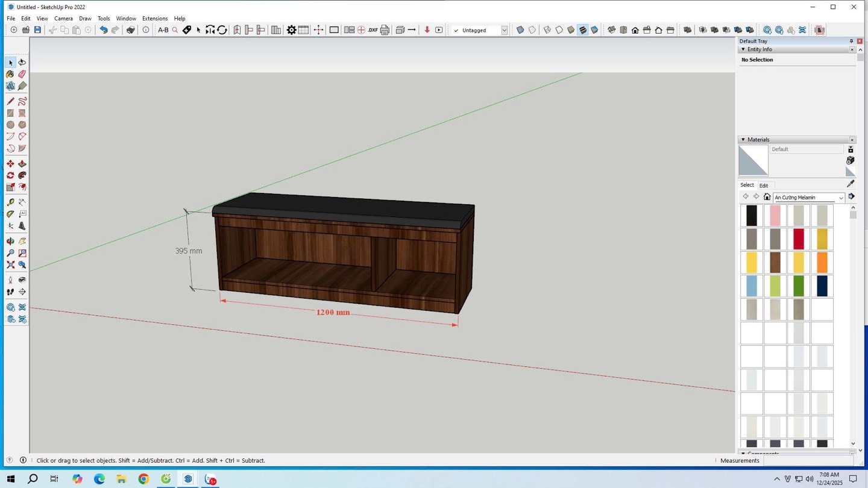
Task: Open the materials Details arrow menu
Action: (851, 196)
